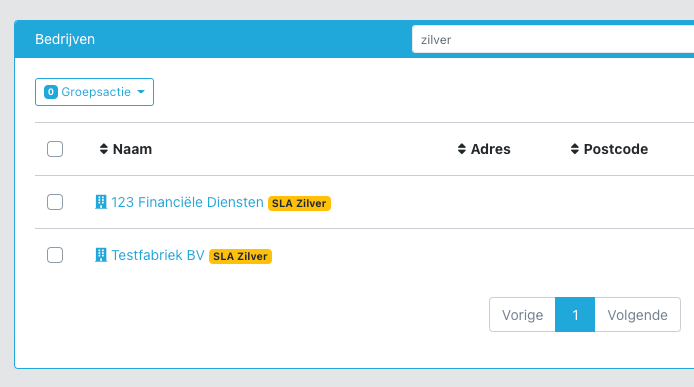Open the Groepsactie dropdown
This screenshot has height=387, width=694.
pyautogui.click(x=94, y=92)
